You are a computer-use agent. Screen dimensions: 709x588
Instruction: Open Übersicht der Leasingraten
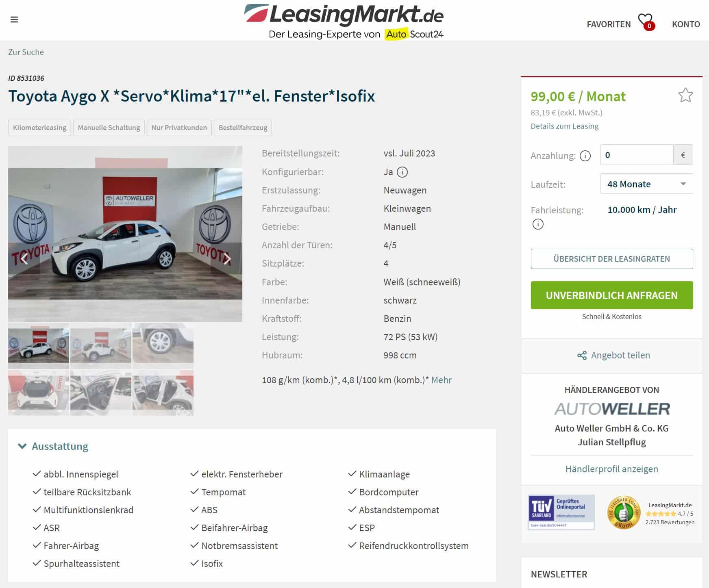pos(611,259)
